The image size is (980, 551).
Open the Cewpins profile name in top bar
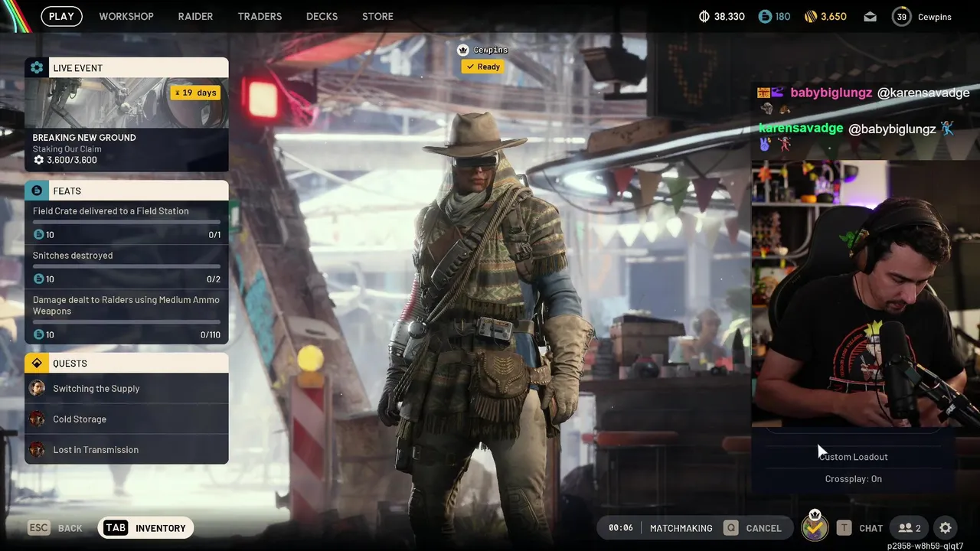point(933,17)
